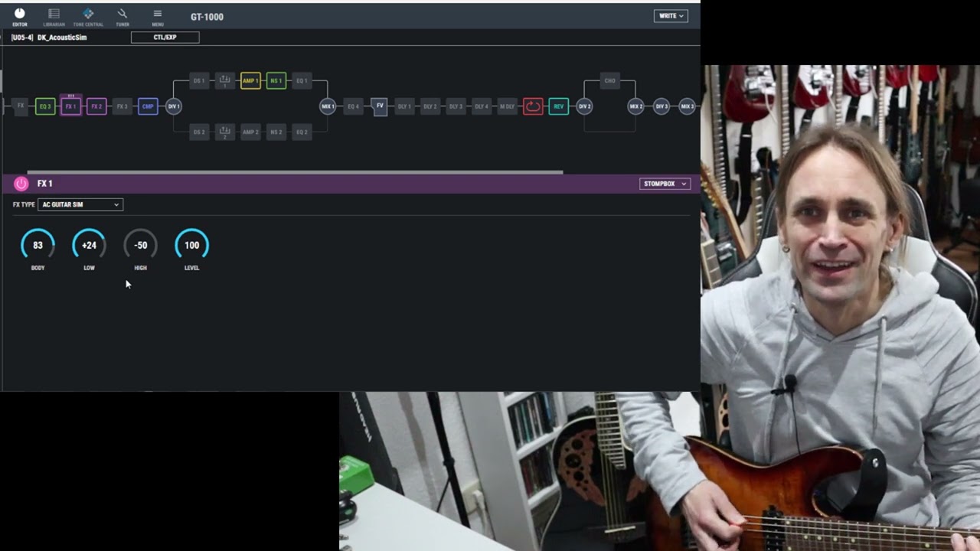Open the Librarian view

point(54,17)
